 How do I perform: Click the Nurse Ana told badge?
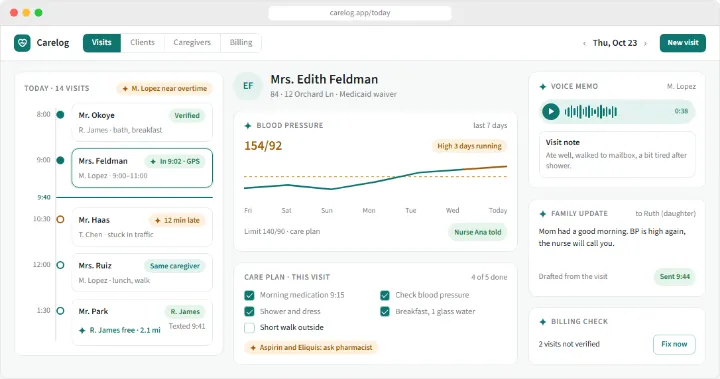coord(478,232)
